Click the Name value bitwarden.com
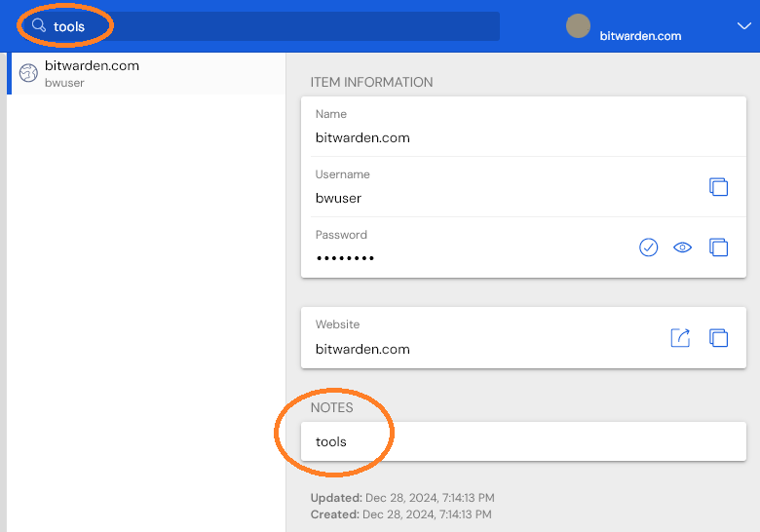Screen dimensions: 760x532 click(x=362, y=137)
